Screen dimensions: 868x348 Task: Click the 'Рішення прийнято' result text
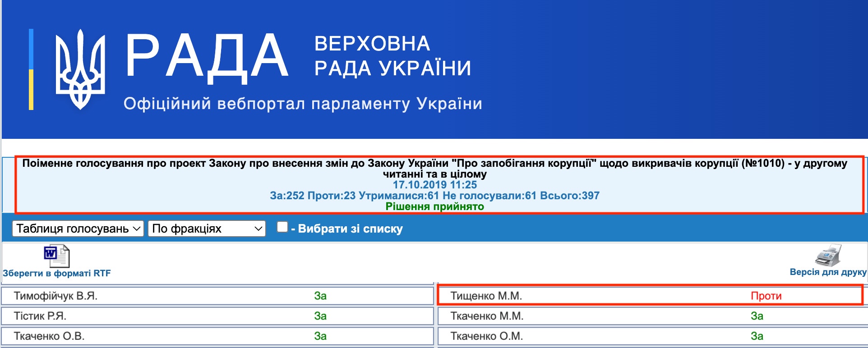434,206
